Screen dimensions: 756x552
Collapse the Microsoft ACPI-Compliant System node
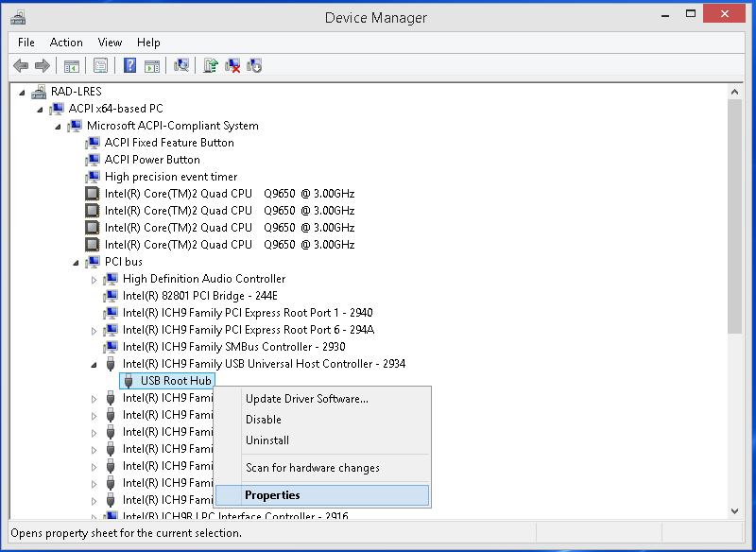58,127
